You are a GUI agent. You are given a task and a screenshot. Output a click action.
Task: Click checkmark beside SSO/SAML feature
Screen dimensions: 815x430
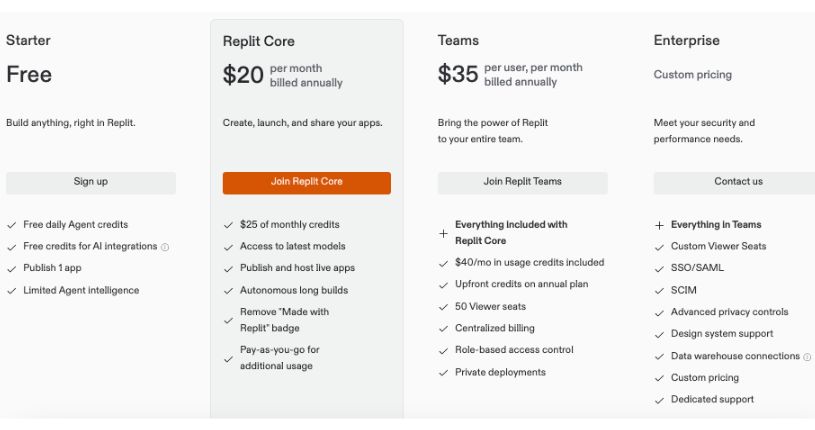(659, 269)
